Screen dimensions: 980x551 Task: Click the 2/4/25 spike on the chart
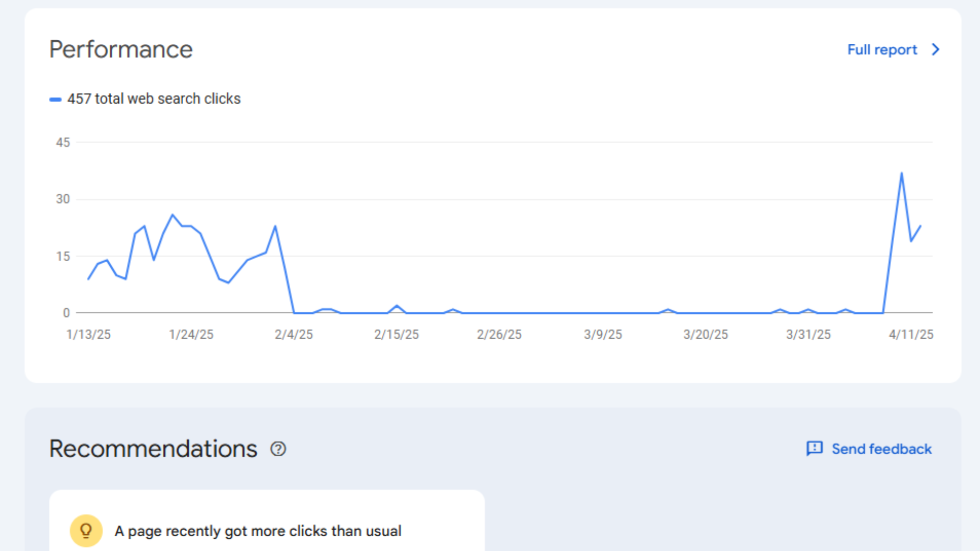pos(276,226)
